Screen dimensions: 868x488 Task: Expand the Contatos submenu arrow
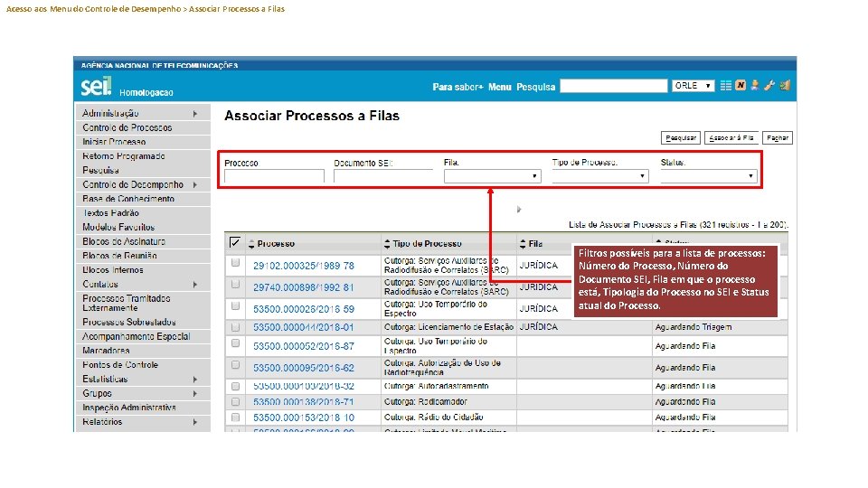click(x=195, y=285)
